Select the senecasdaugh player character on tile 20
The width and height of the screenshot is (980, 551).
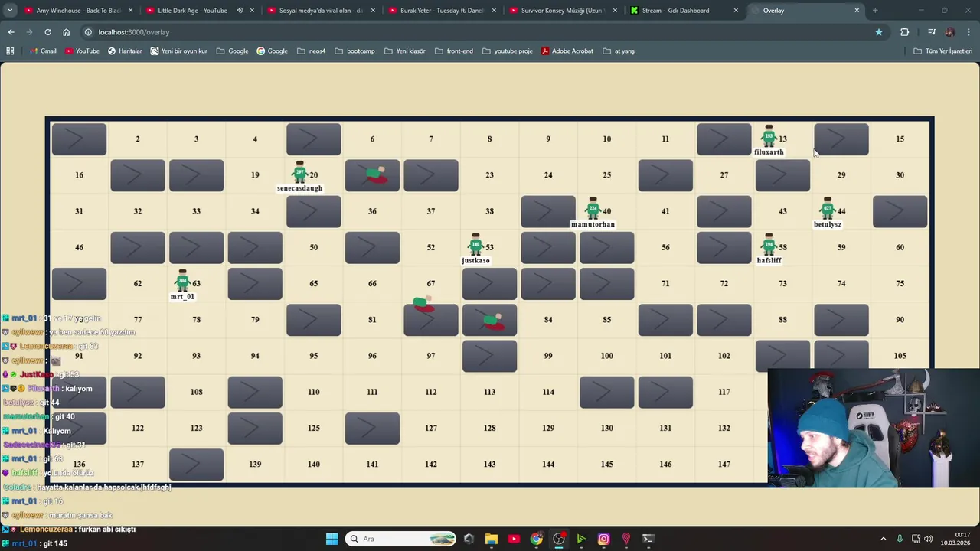point(300,173)
